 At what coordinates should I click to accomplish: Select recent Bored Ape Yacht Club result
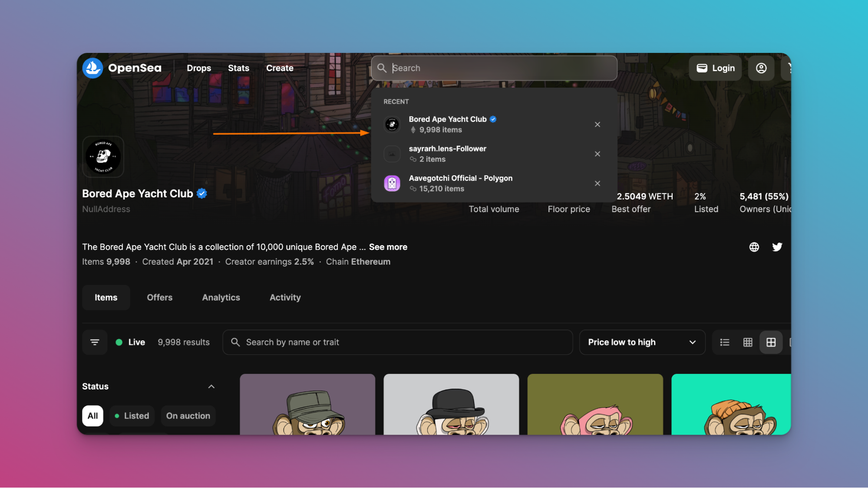[494, 124]
